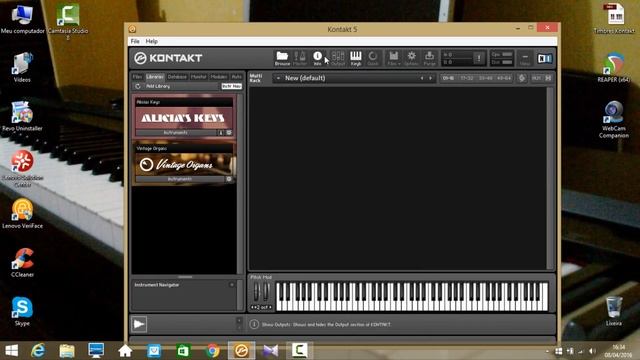Minimize rack with the View button

[525, 58]
